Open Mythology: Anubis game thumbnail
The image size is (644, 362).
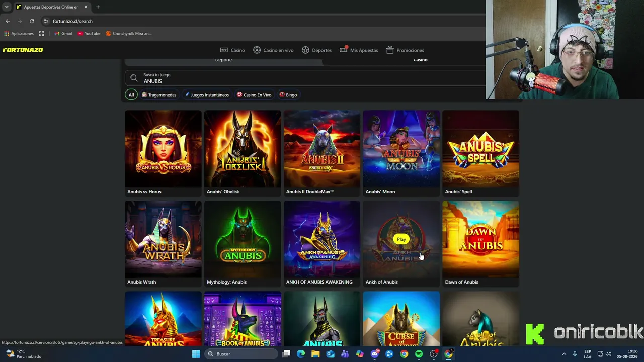pyautogui.click(x=243, y=239)
